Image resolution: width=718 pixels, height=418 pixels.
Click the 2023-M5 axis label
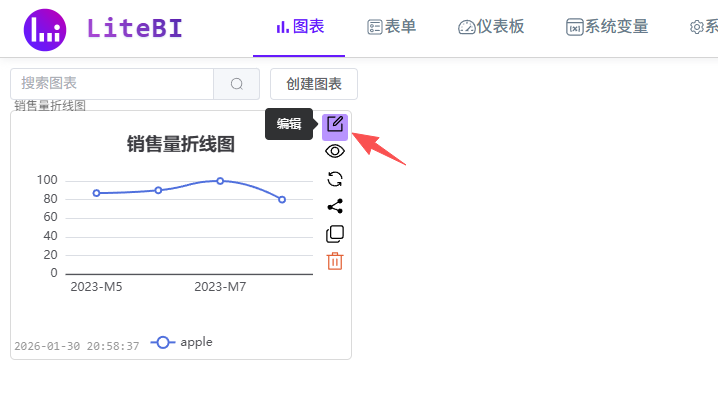(x=96, y=287)
